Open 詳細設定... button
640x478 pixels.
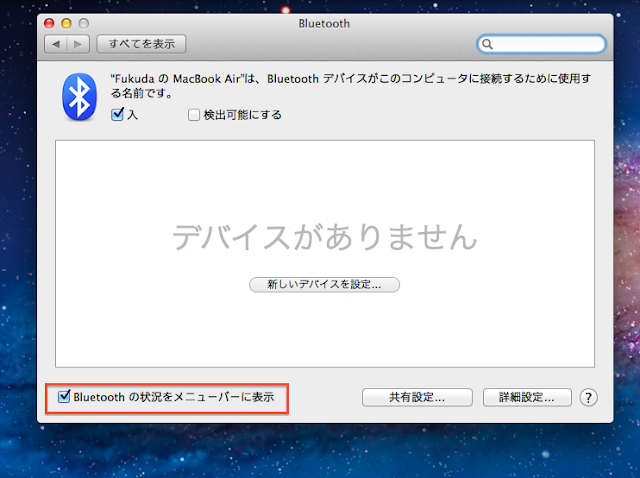[527, 397]
